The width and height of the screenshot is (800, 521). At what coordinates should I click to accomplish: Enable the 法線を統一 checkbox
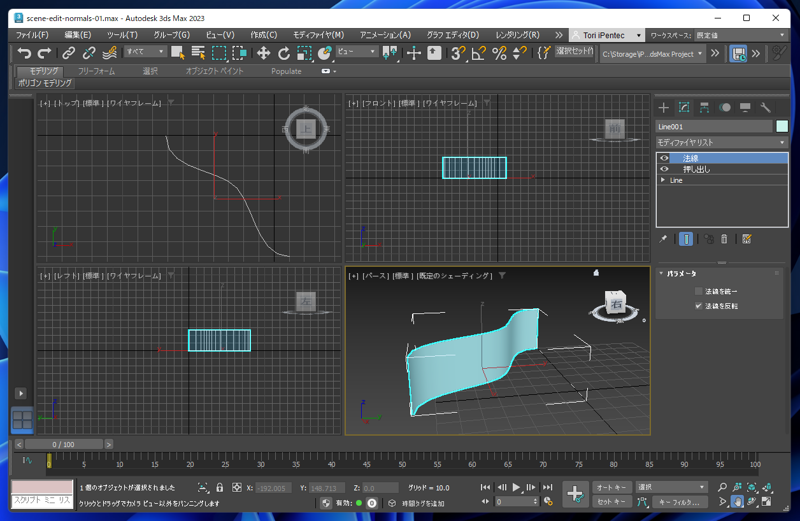[x=698, y=292]
